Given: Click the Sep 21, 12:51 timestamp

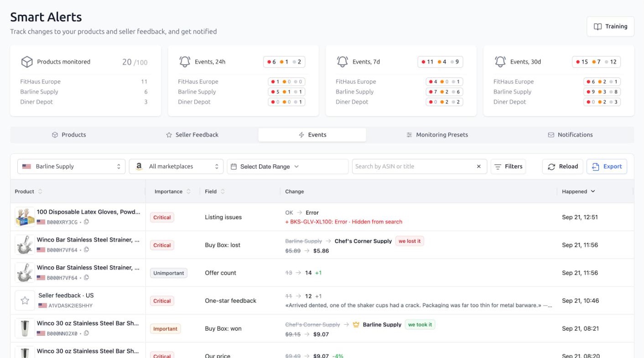Looking at the screenshot, I should coord(580,217).
